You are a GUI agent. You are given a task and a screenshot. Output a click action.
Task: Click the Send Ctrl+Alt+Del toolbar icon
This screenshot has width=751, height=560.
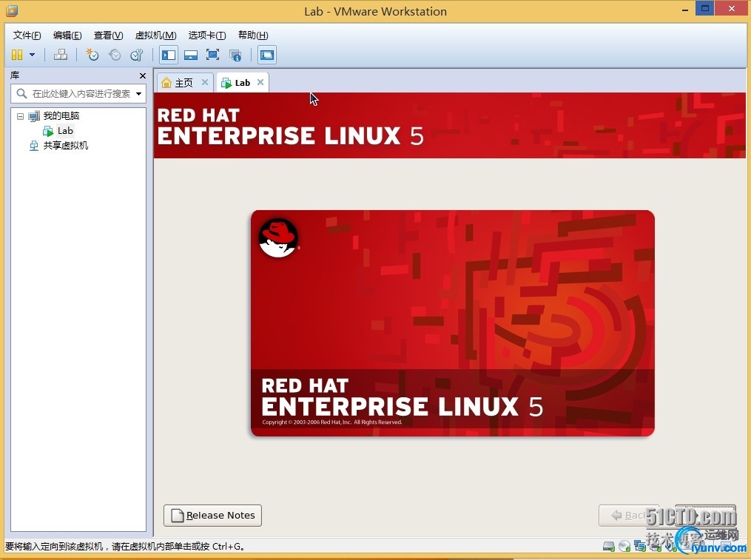[61, 55]
